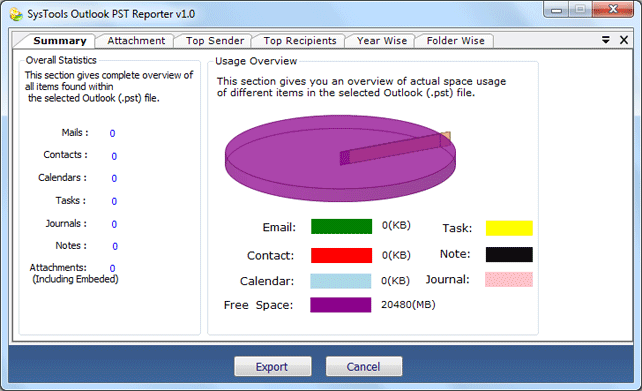Click the black Note color swatch
Screen dimensions: 642x391
[x=509, y=254]
